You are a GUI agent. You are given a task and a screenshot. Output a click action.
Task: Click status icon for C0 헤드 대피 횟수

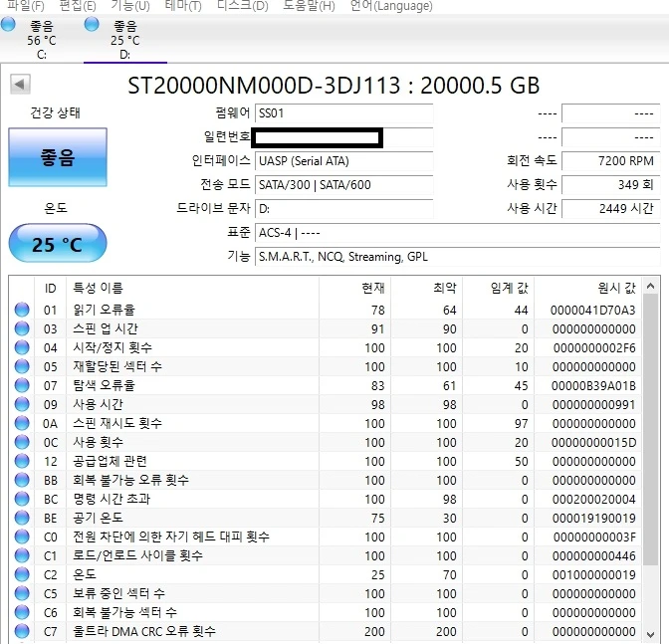(x=22, y=537)
